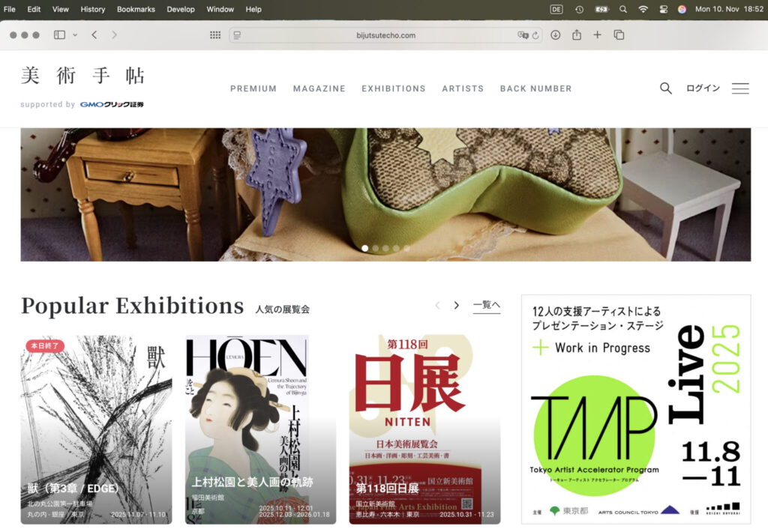
Task: Open Spotlight search from the menu bar
Action: pyautogui.click(x=623, y=10)
